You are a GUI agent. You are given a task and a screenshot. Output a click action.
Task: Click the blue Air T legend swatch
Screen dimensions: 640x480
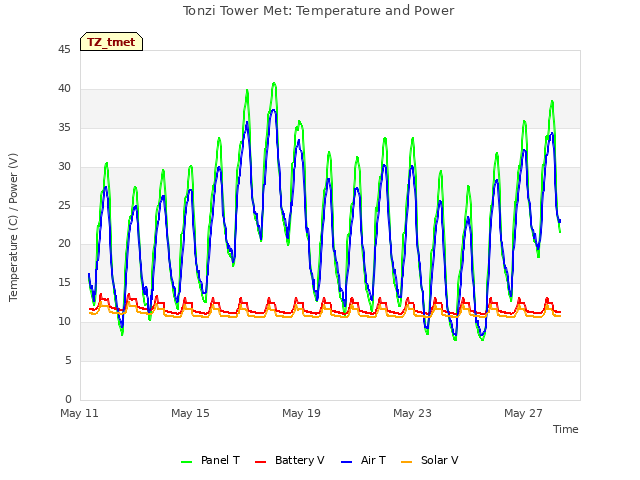(x=346, y=462)
